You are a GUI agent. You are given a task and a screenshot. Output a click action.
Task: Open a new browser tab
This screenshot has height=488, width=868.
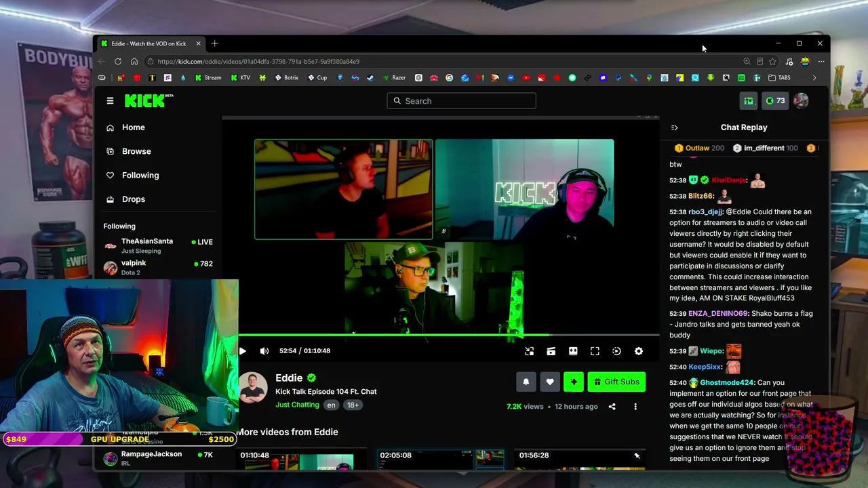pos(214,43)
